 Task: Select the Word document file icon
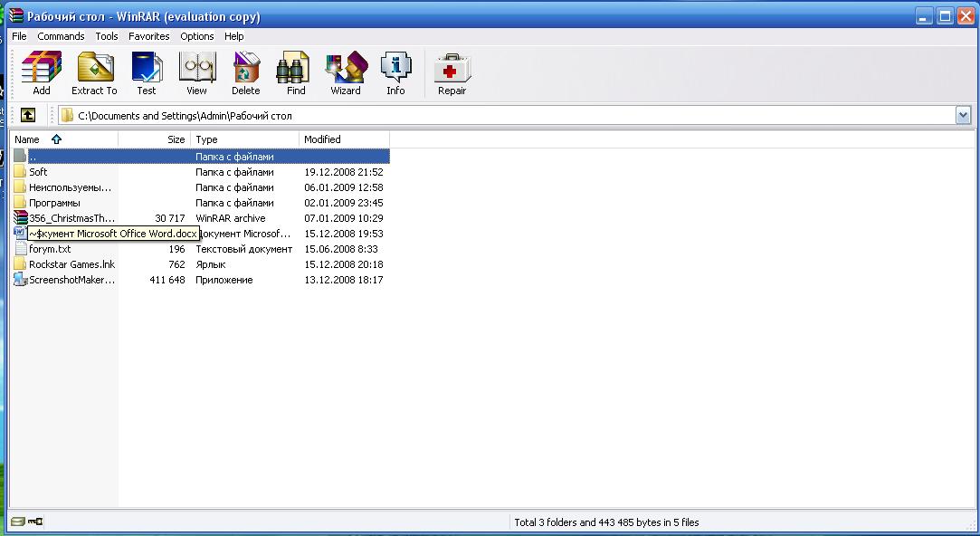tap(20, 233)
